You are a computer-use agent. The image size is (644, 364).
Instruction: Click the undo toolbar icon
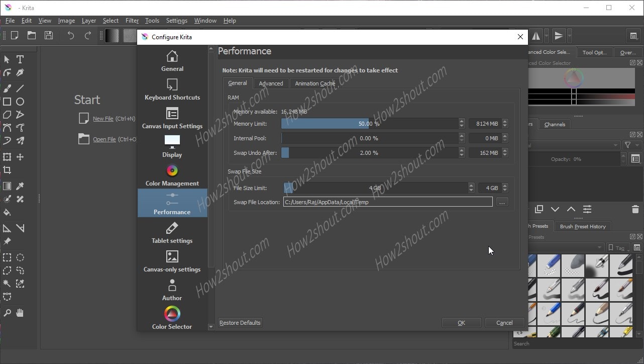(x=71, y=35)
